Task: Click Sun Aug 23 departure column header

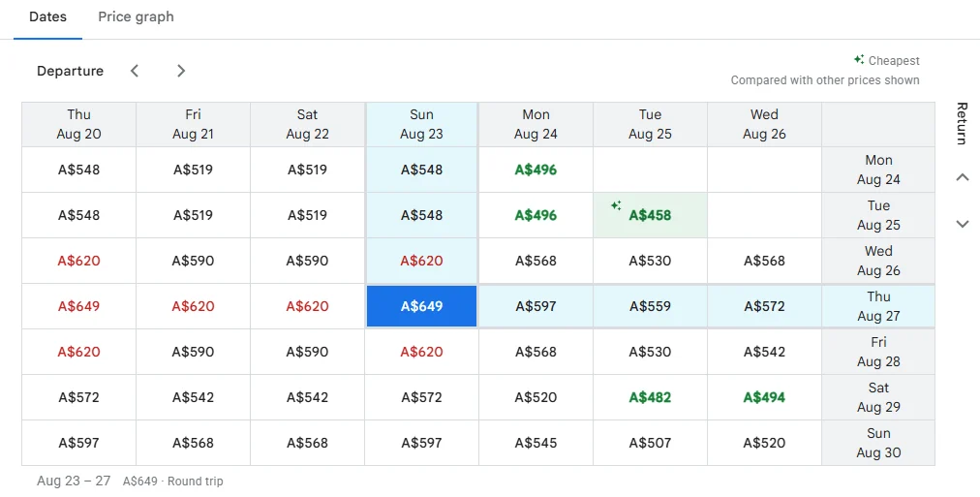Action: (422, 124)
